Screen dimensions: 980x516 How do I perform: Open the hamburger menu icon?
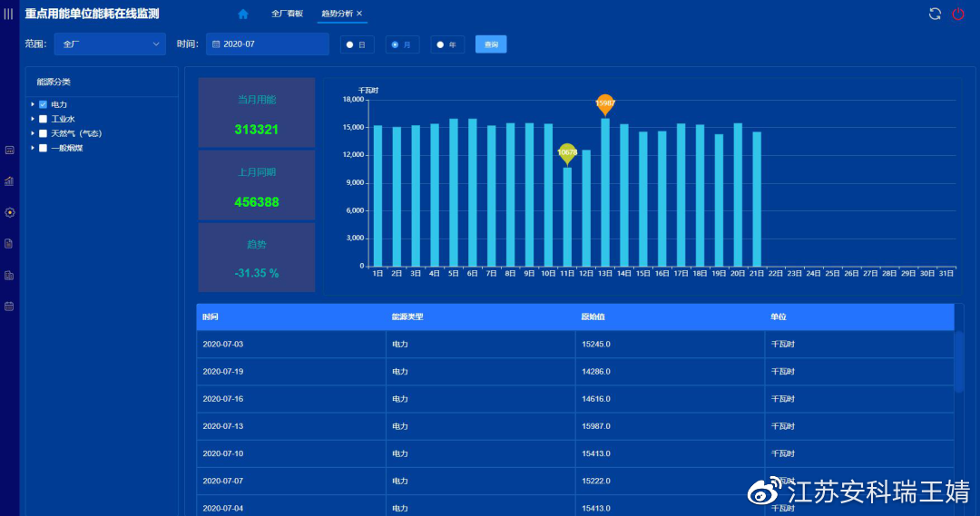pyautogui.click(x=8, y=14)
